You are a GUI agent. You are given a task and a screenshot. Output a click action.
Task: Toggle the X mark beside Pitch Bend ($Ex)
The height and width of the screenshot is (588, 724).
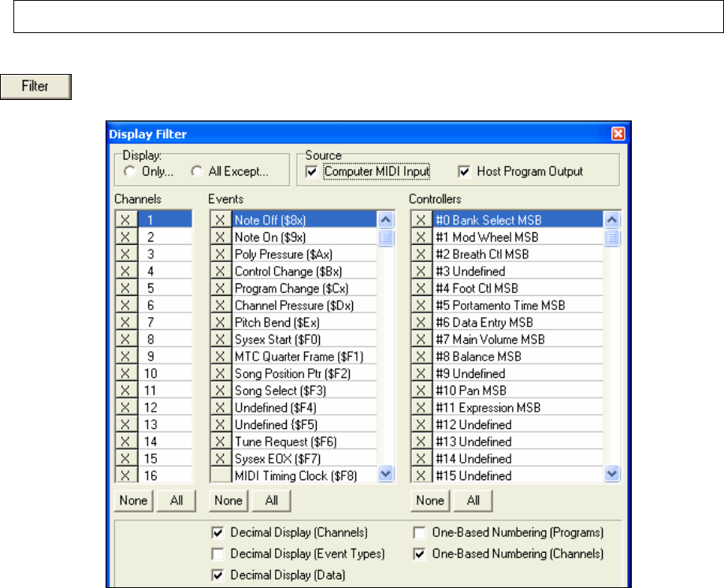coord(221,322)
